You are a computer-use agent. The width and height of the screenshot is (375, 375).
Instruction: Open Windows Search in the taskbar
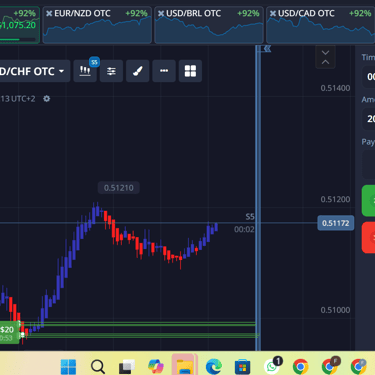tap(98, 367)
